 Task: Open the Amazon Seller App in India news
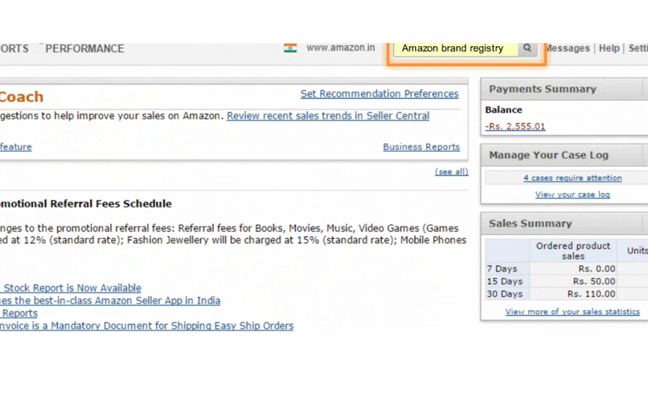110,300
